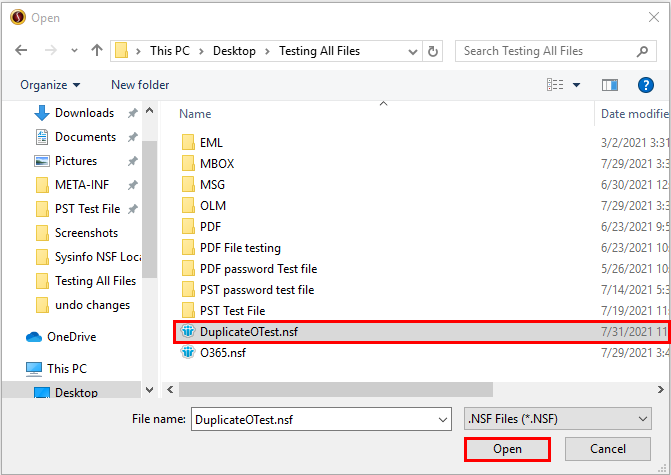Image resolution: width=671 pixels, height=475 pixels.
Task: Refresh the Testing All Files folder
Action: click(433, 51)
